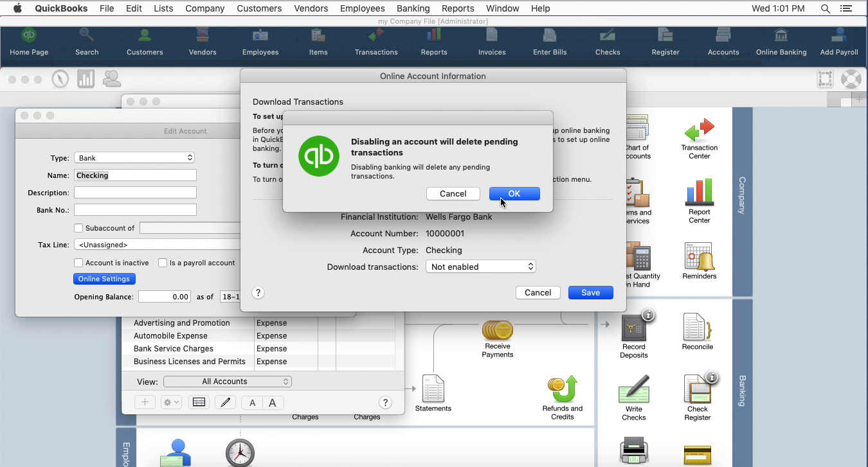Open Transaction Center on home page

700,138
